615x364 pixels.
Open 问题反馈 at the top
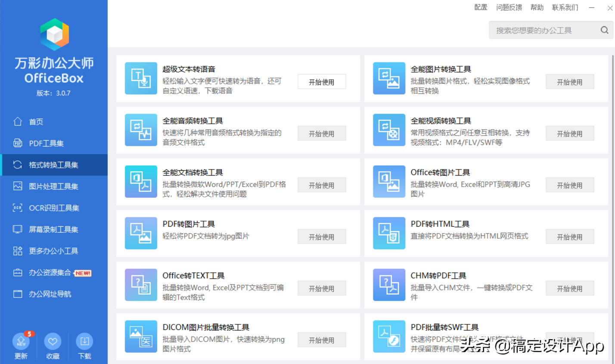509,7
